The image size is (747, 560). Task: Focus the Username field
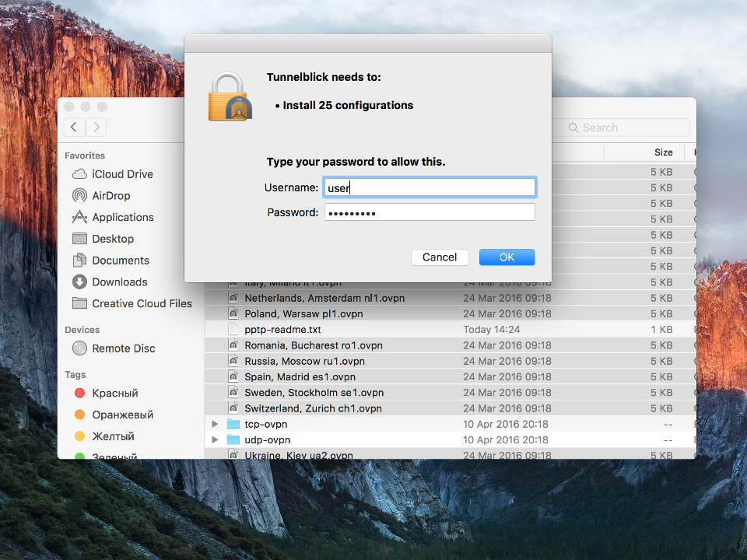click(430, 187)
